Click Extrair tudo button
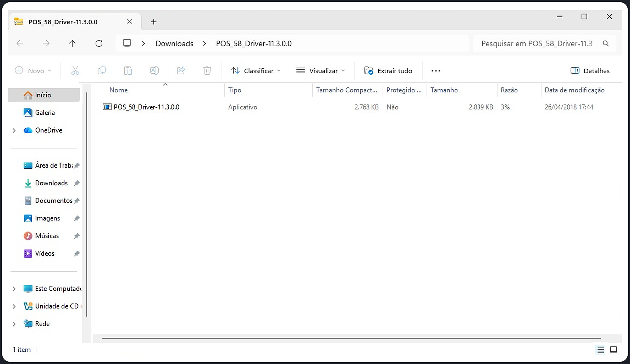630x364 pixels. [388, 71]
